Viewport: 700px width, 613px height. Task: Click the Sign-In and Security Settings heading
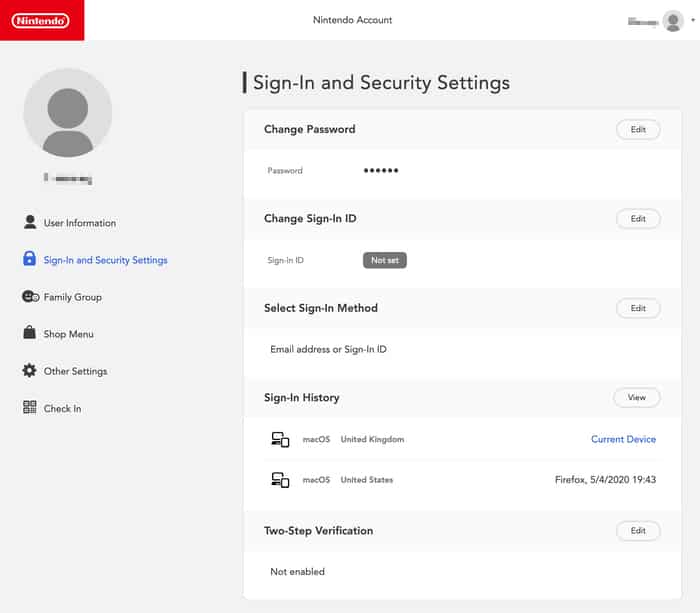(381, 83)
